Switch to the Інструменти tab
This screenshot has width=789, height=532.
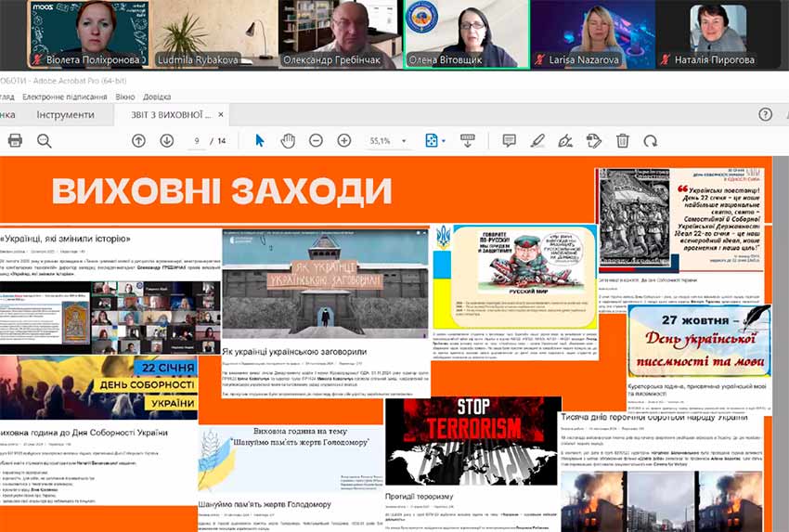point(65,114)
